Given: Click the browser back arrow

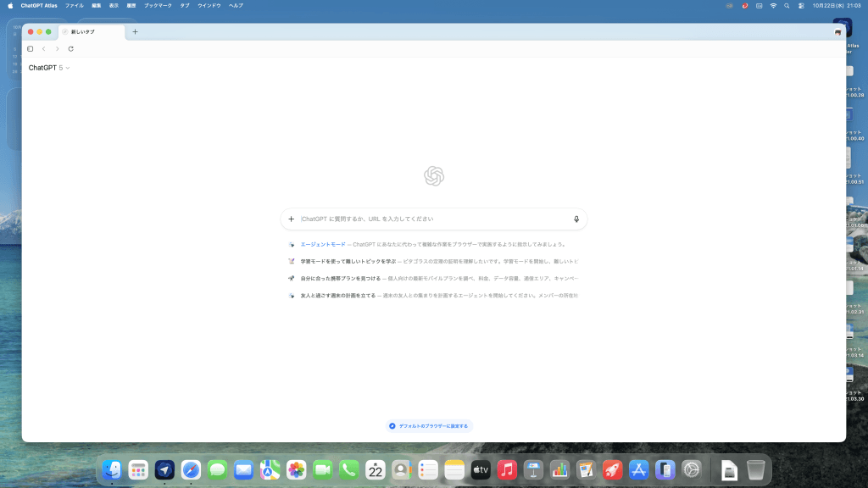Looking at the screenshot, I should [x=44, y=49].
